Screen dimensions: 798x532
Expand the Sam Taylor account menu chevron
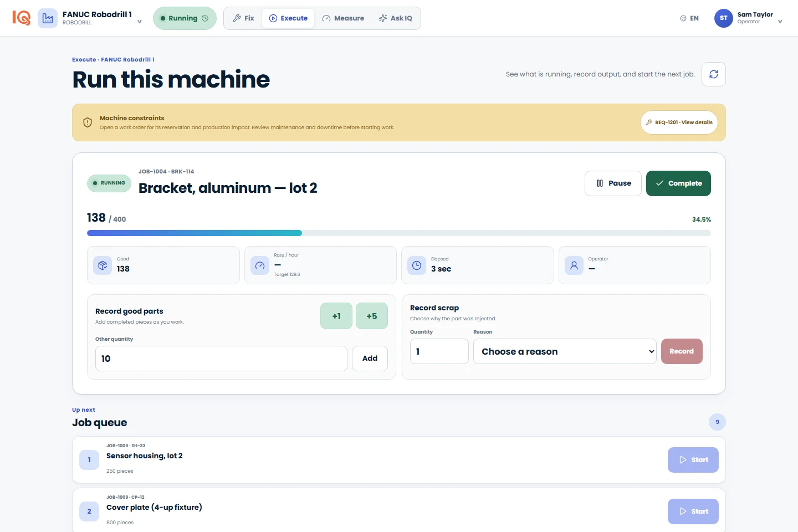coord(780,22)
